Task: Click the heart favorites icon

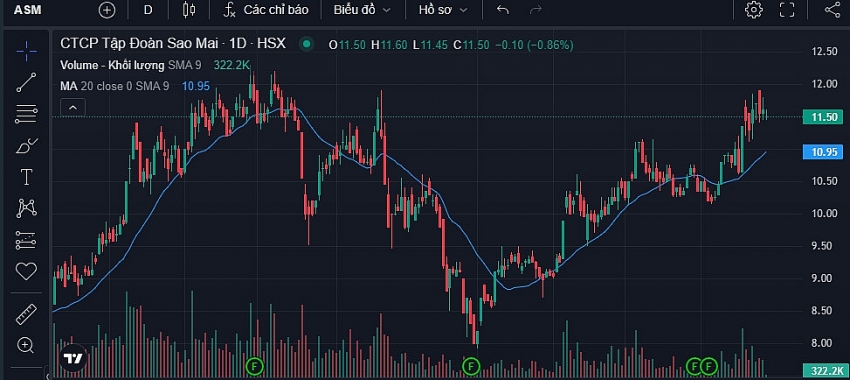Action: tap(26, 272)
